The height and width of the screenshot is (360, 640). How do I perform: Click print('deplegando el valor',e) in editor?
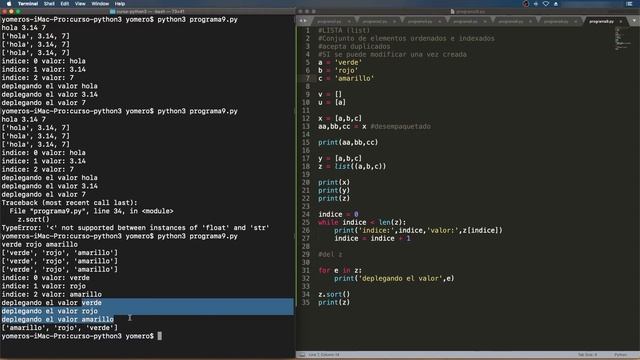[x=394, y=278]
